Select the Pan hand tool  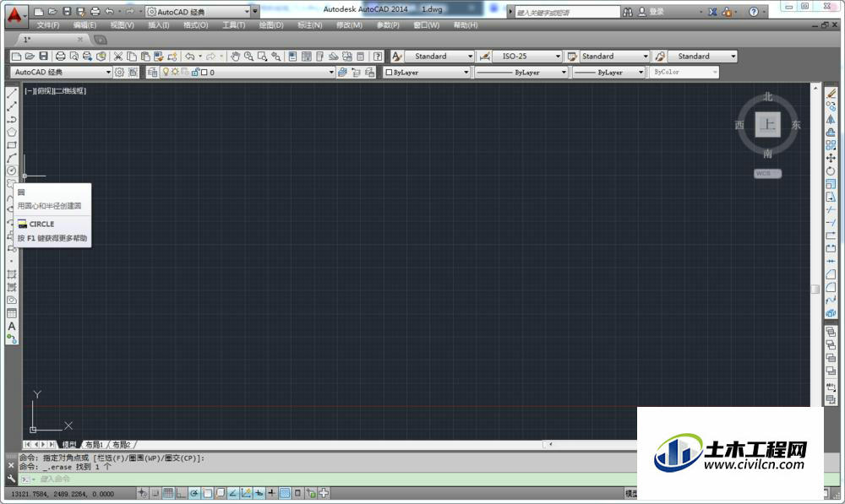(235, 56)
